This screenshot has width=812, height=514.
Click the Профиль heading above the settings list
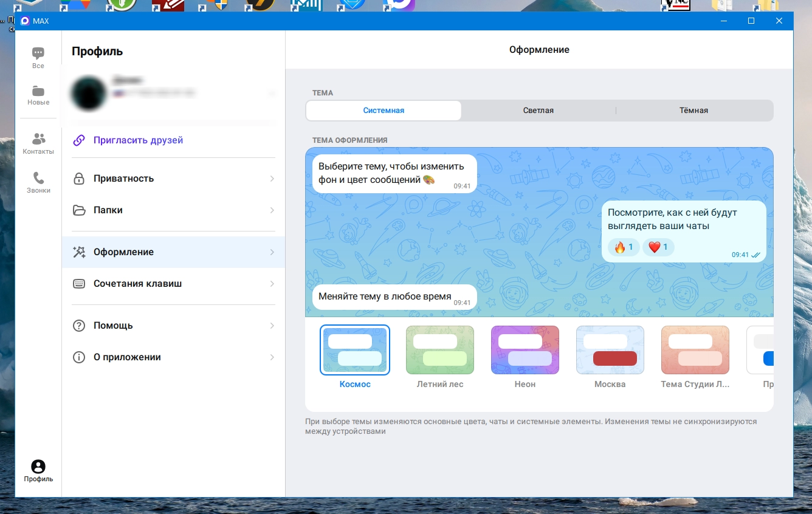coord(97,52)
